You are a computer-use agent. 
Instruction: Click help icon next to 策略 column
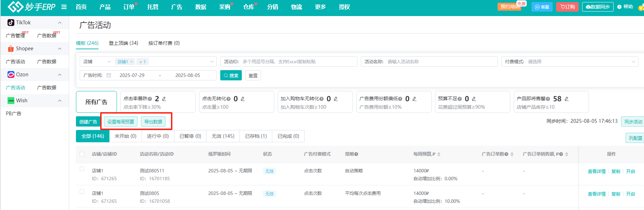[356, 154]
